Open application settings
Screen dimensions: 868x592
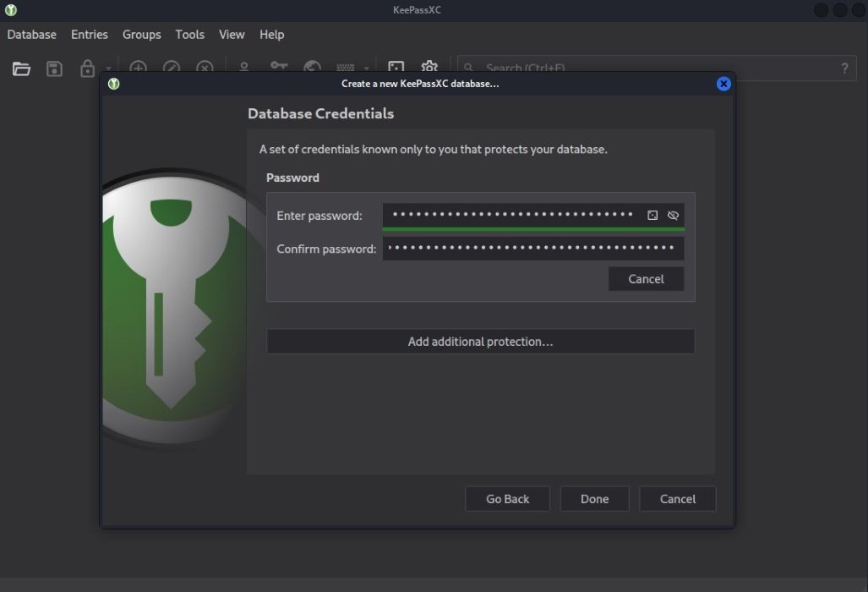(429, 69)
